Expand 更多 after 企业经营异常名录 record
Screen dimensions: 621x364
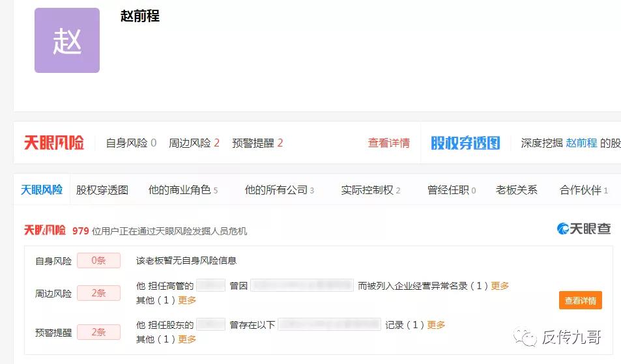[500, 286]
